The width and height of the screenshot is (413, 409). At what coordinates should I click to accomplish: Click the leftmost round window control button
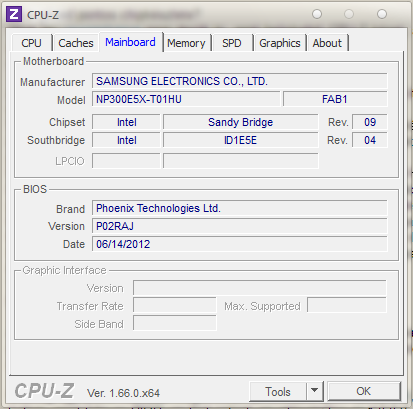click(x=317, y=14)
